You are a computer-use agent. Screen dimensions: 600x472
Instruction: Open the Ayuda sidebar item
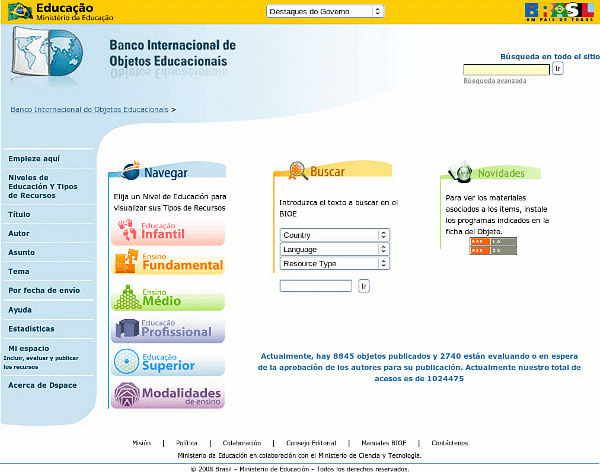[20, 310]
